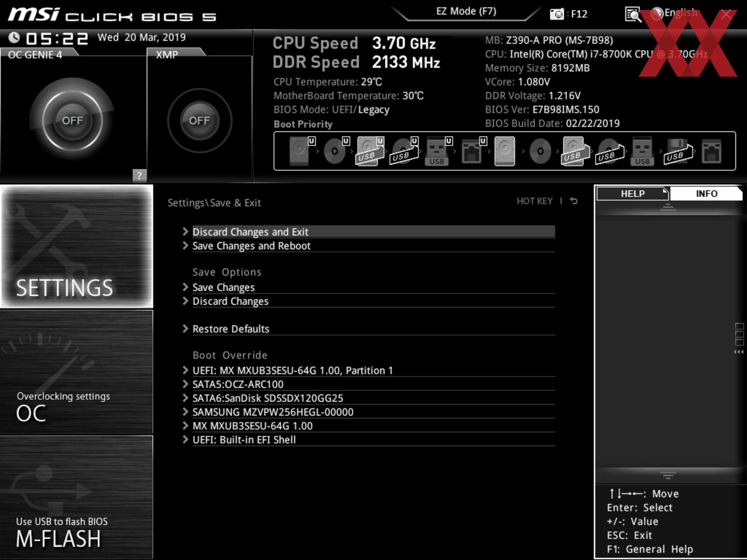Screen dimensions: 747x560
Task: Toggle the XMP OFF knob
Action: [199, 120]
